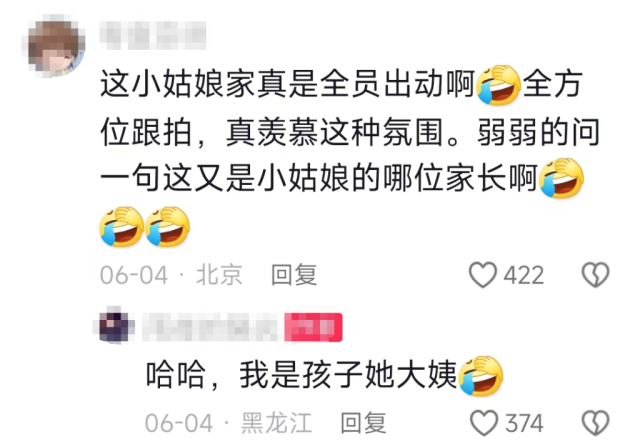Tap the 422 like count
640x445 pixels.
pyautogui.click(x=524, y=275)
